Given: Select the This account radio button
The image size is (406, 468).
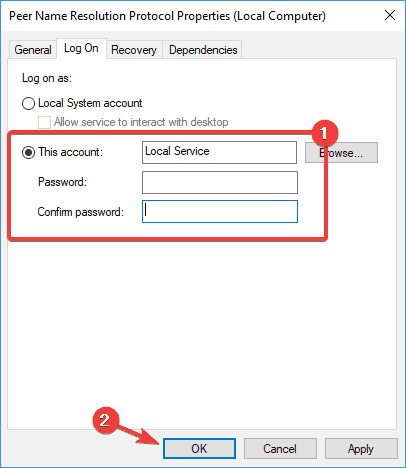Looking at the screenshot, I should (x=28, y=152).
